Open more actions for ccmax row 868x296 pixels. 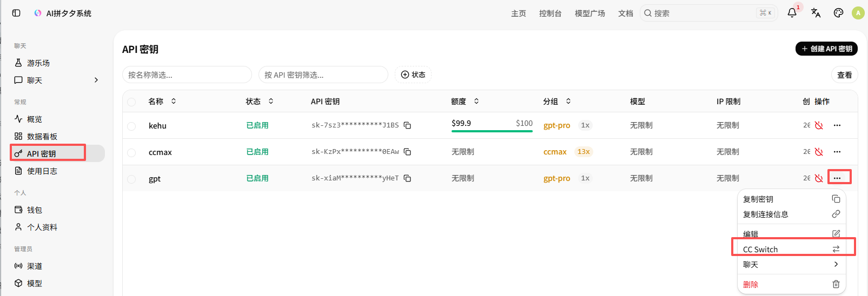(x=837, y=152)
